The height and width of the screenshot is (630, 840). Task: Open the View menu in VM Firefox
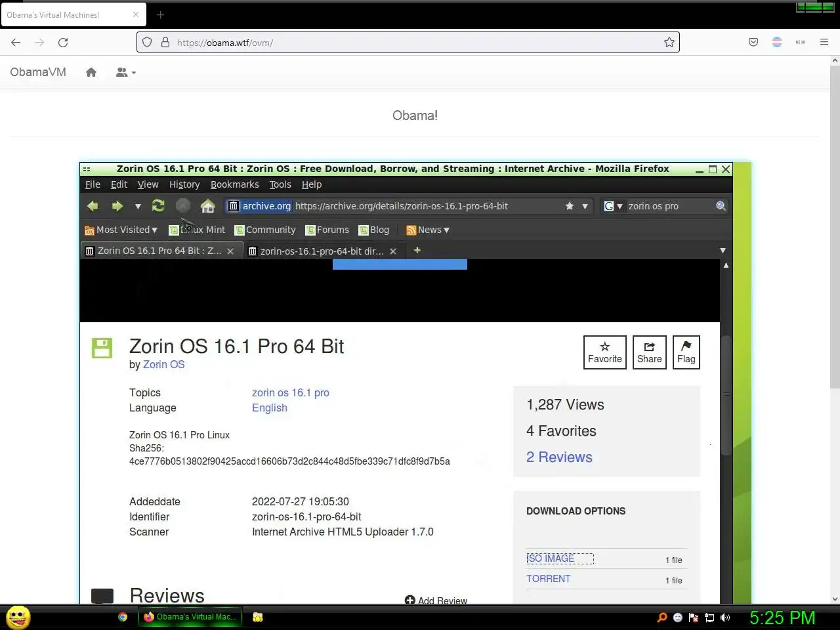(148, 184)
